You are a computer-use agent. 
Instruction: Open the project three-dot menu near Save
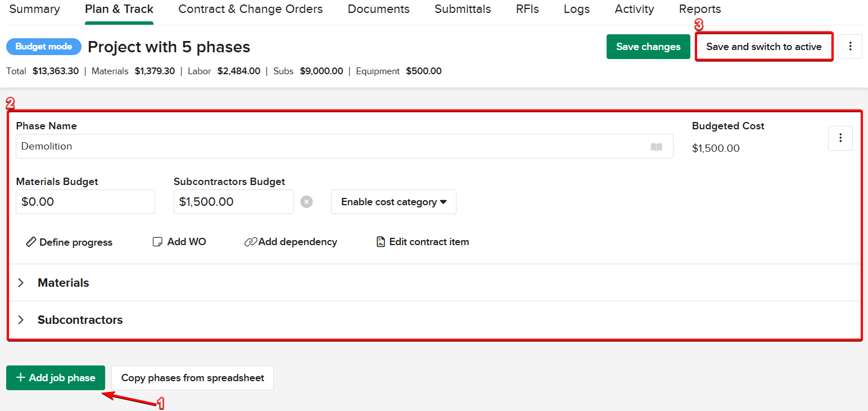[849, 47]
